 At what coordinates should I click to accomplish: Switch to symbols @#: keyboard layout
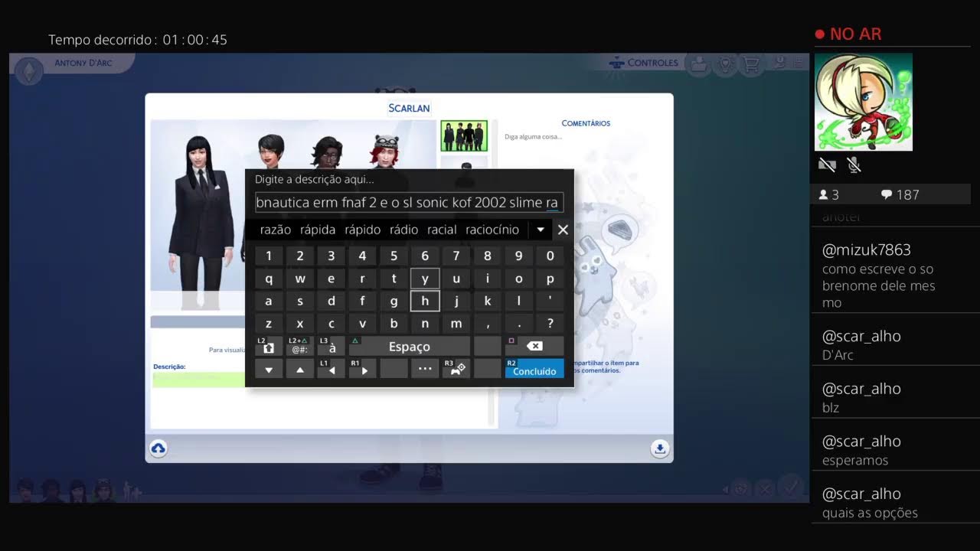tap(299, 347)
